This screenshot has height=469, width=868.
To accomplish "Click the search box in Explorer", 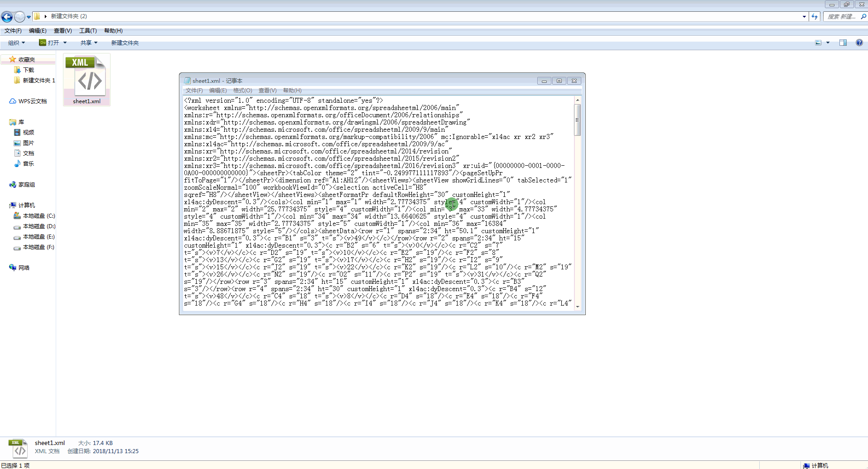I will 841,16.
